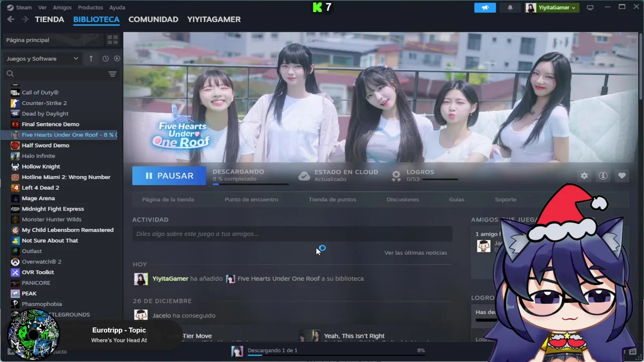The image size is (644, 362).
Task: Open the notifications bell
Action: tap(510, 8)
